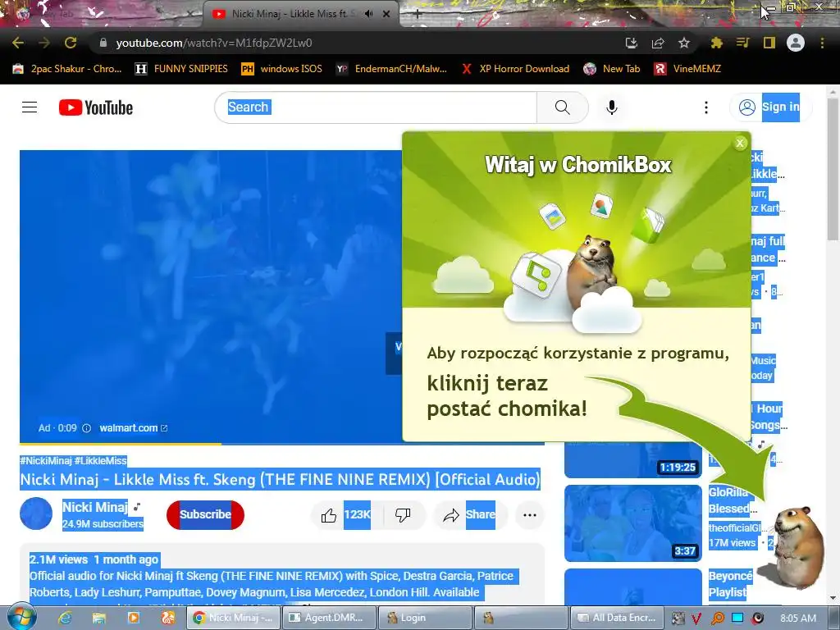The image size is (840, 630).
Task: Click the orange magnifier tray icon
Action: (717, 619)
